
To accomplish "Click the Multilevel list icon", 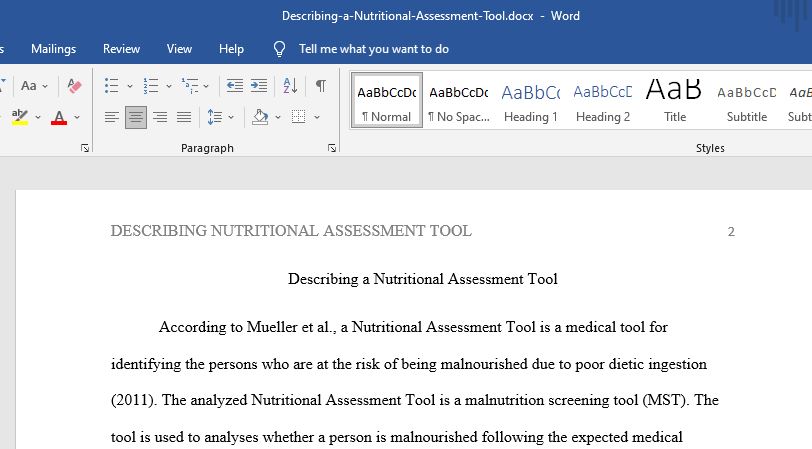I will (190, 85).
